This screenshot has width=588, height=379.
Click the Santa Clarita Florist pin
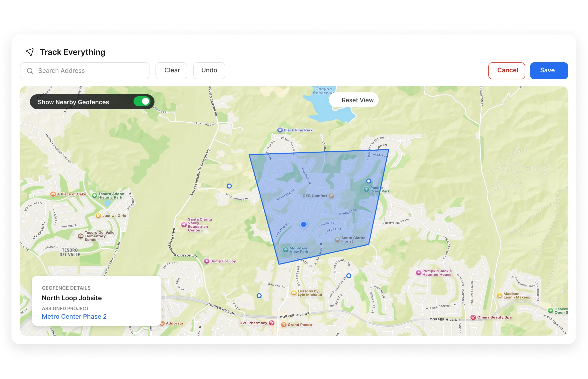[337, 240]
